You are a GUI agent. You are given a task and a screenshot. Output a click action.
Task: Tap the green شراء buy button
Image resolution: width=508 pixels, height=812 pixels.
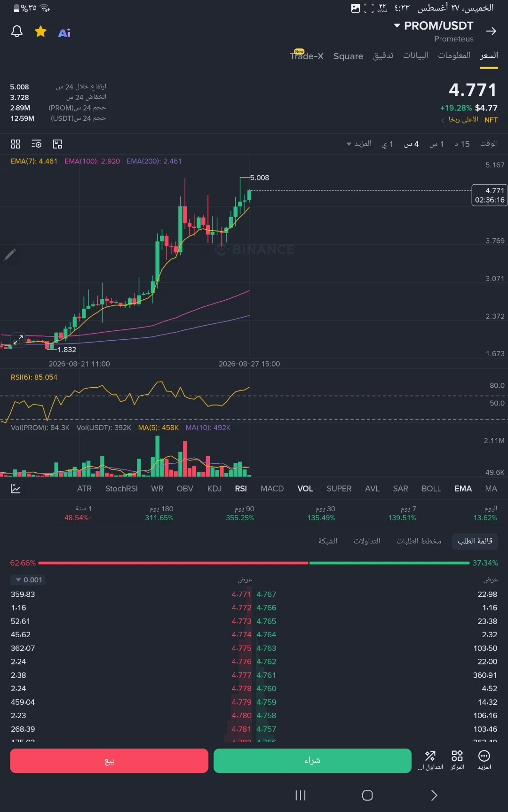312,761
